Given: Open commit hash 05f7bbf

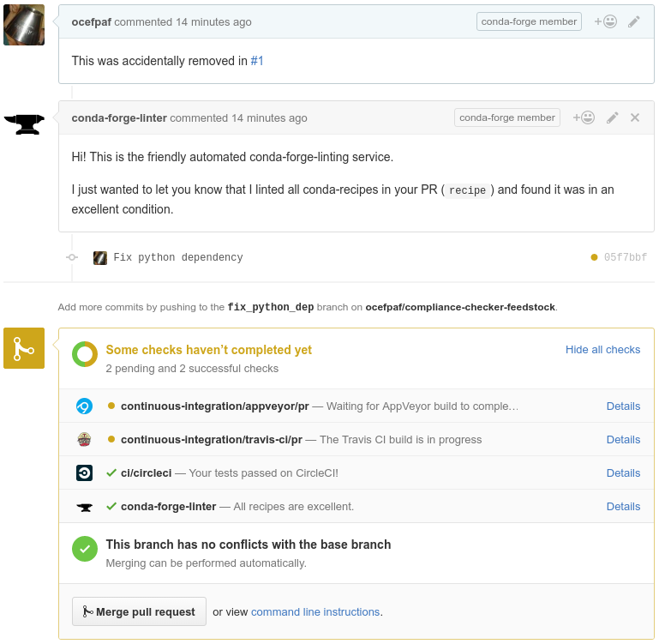Looking at the screenshot, I should tap(626, 257).
